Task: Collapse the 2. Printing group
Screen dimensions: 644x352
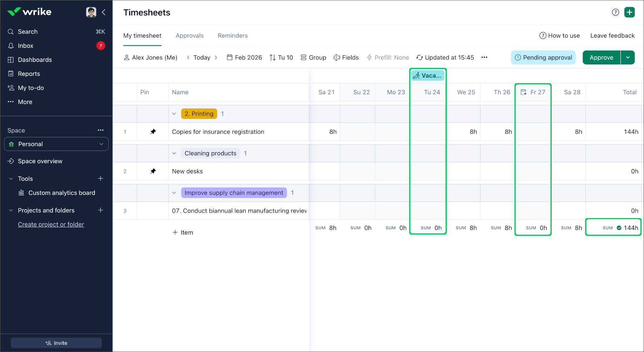Action: coord(174,114)
